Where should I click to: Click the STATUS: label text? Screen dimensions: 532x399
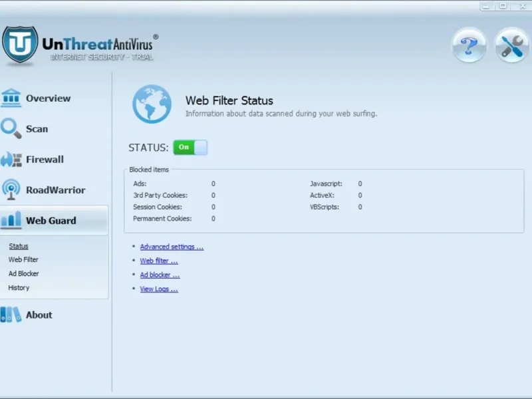[148, 148]
